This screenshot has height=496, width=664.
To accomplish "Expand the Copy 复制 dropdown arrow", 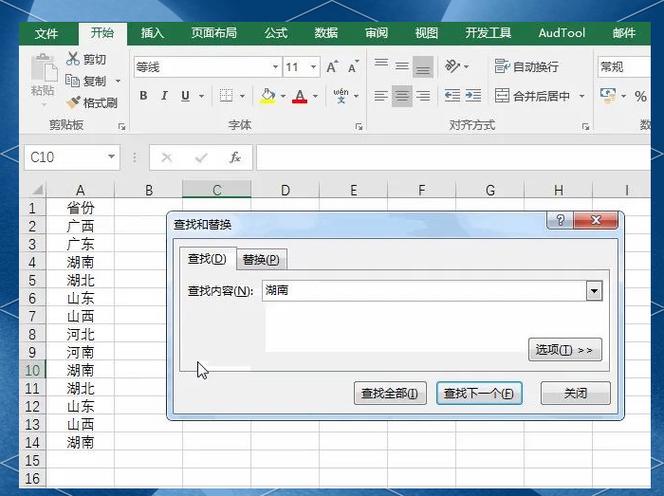I will click(x=118, y=81).
